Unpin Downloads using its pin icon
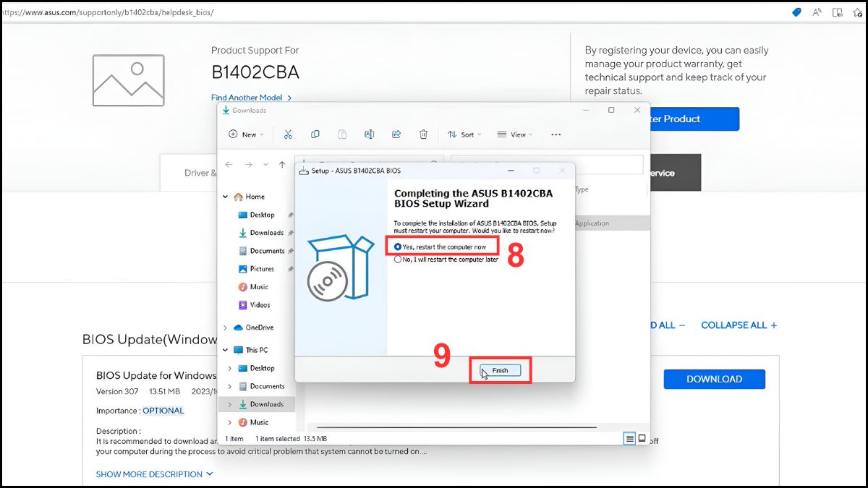Screen dimensions: 868x488 [x=291, y=233]
